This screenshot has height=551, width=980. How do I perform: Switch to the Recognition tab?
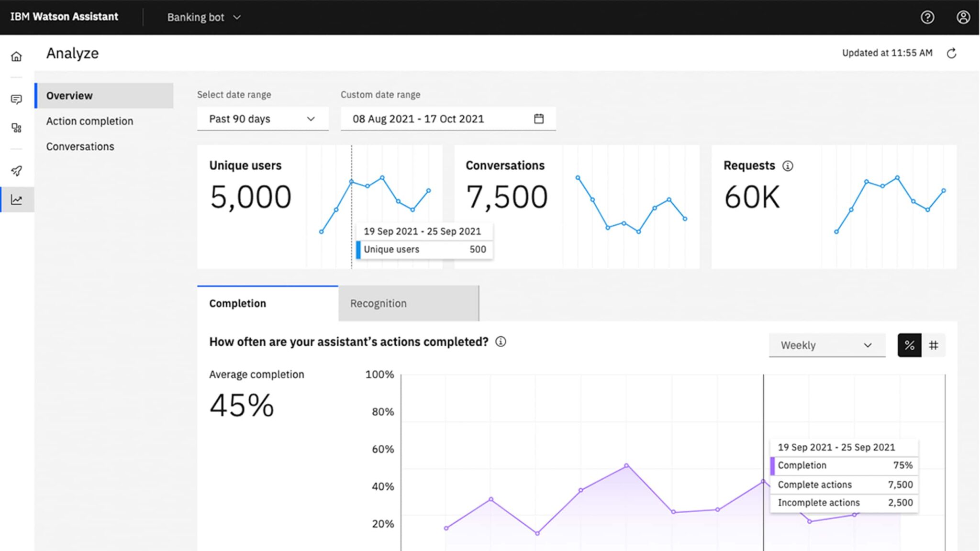pos(379,303)
